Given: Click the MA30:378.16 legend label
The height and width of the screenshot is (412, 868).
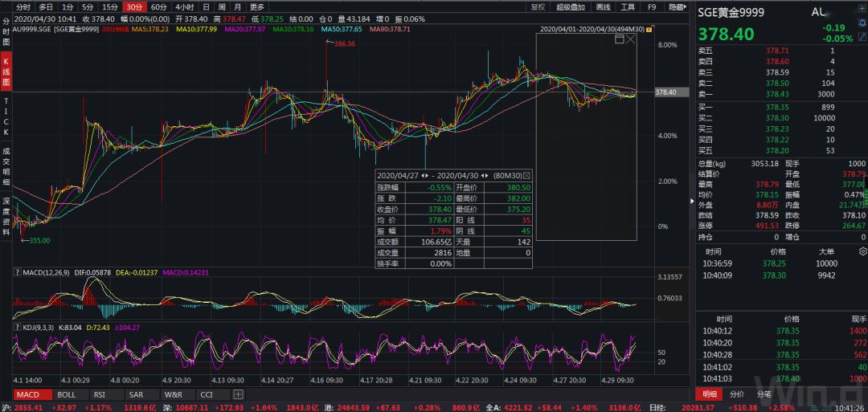Looking at the screenshot, I should pos(293,29).
